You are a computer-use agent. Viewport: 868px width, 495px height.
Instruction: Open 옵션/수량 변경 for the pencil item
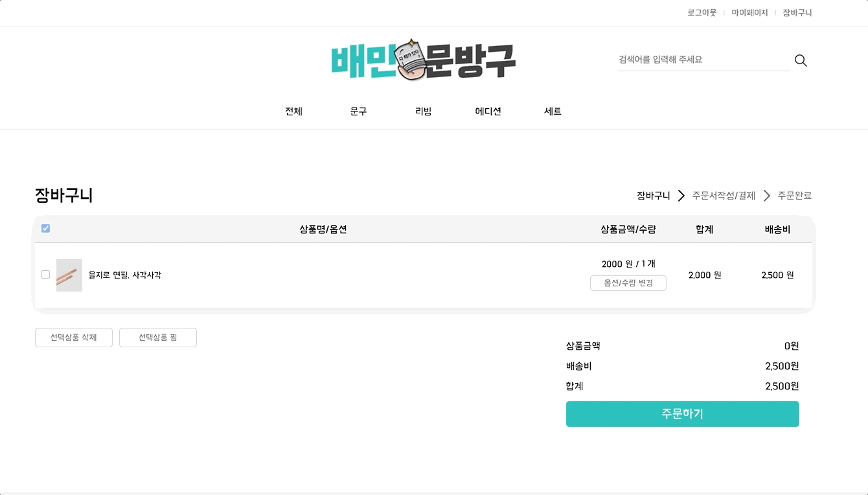(x=628, y=283)
